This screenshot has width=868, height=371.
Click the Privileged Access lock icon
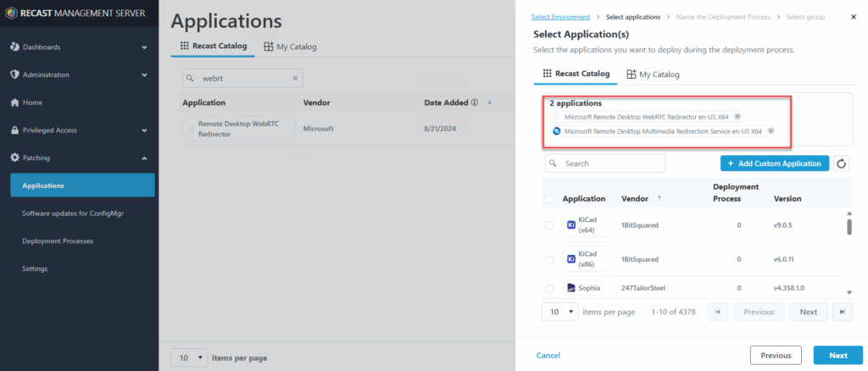click(x=14, y=130)
